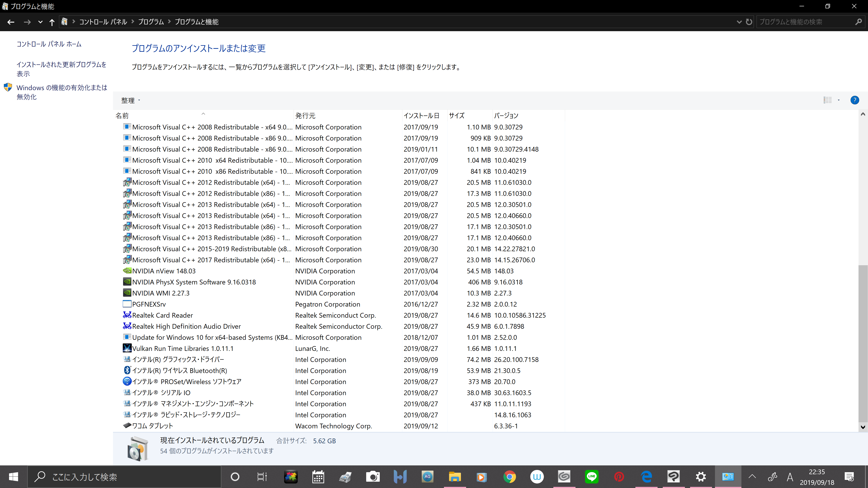Open コントロール パネル ホーム link
The width and height of the screenshot is (868, 488).
click(x=49, y=44)
